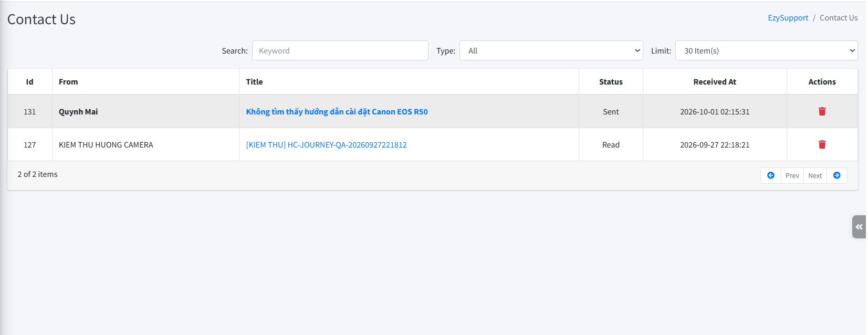The height and width of the screenshot is (335, 868).
Task: Click the Status column header
Action: (x=611, y=82)
